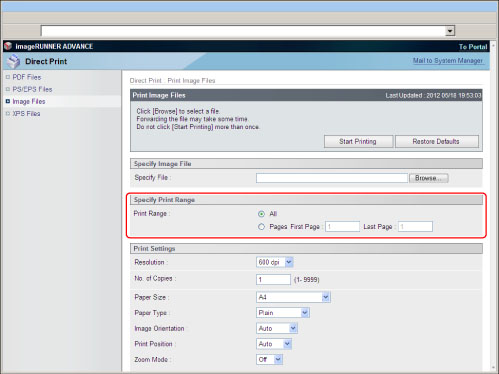Select Image Files in sidebar
The image size is (499, 374).
(29, 101)
